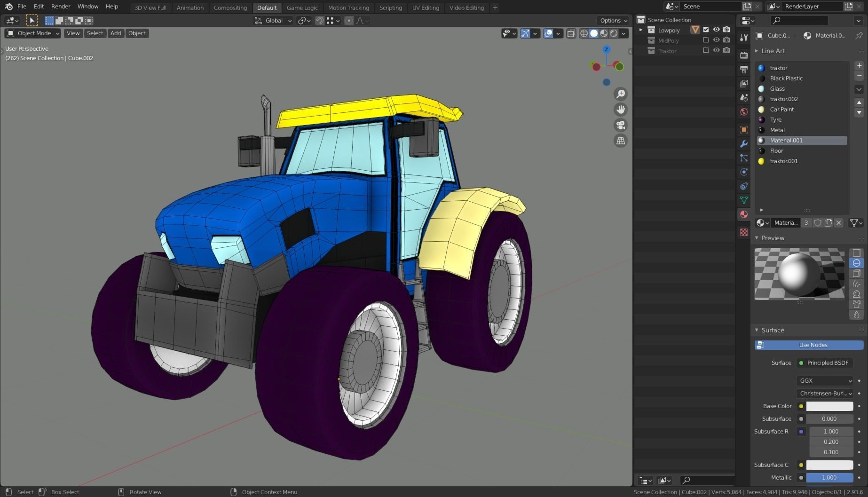This screenshot has width=868, height=497.
Task: Collapse the Surface panel
Action: coord(757,330)
